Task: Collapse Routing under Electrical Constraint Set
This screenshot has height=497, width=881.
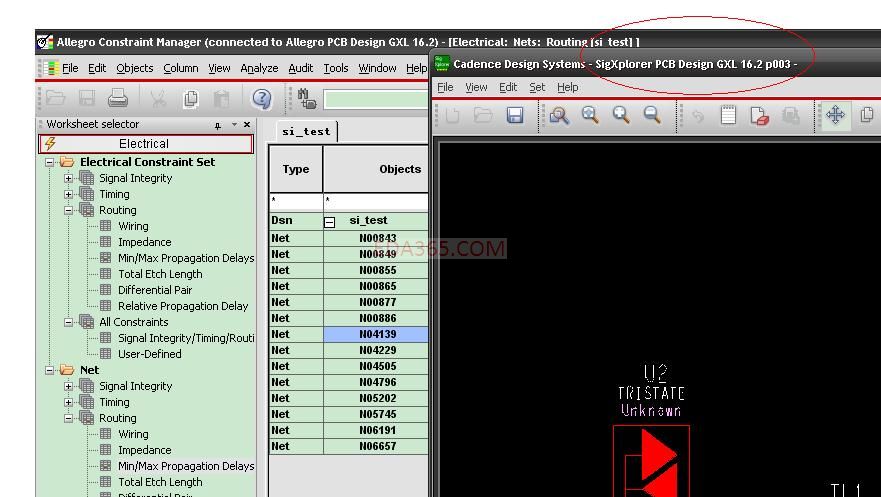Action: tap(69, 211)
